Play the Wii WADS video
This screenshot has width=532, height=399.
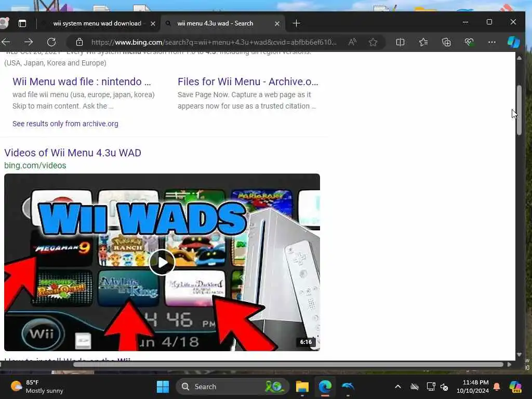click(162, 262)
